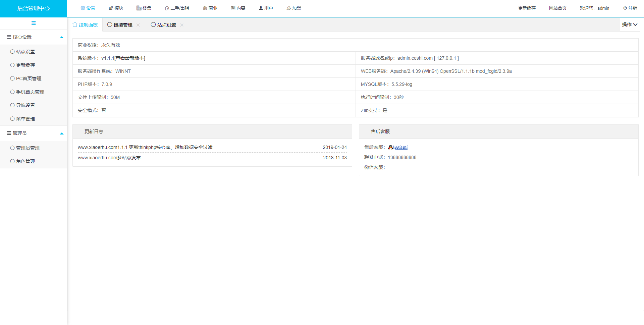The height and width of the screenshot is (325, 644).
Task: Click the MYSQL版本: 5.5.29-log cell
Action: tap(497, 84)
